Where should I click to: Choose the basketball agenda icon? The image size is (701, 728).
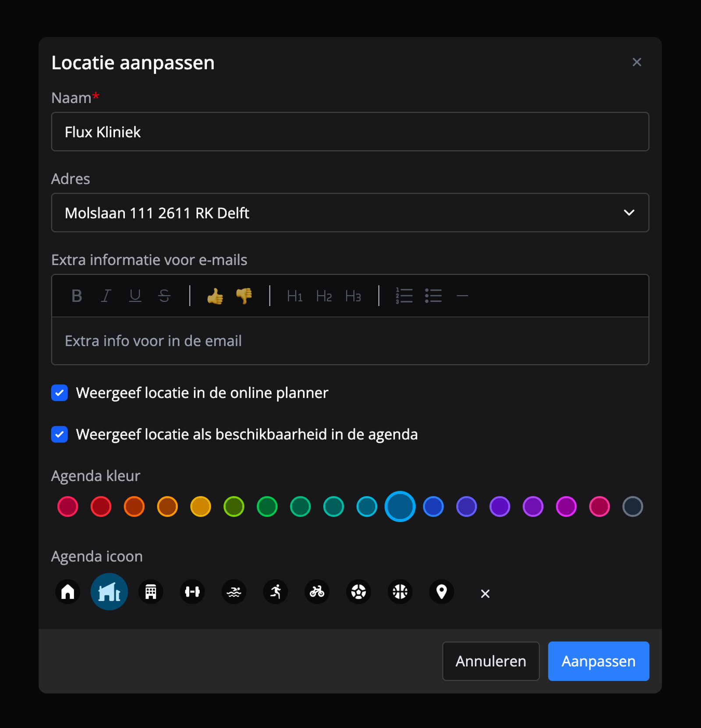(x=400, y=592)
